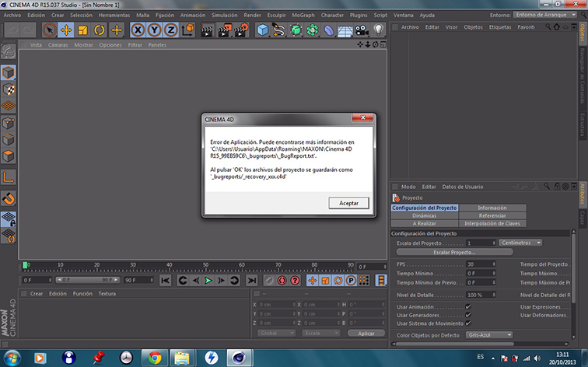Add a cube primitive object
Viewport: 588px width, 367px height.
[263, 30]
